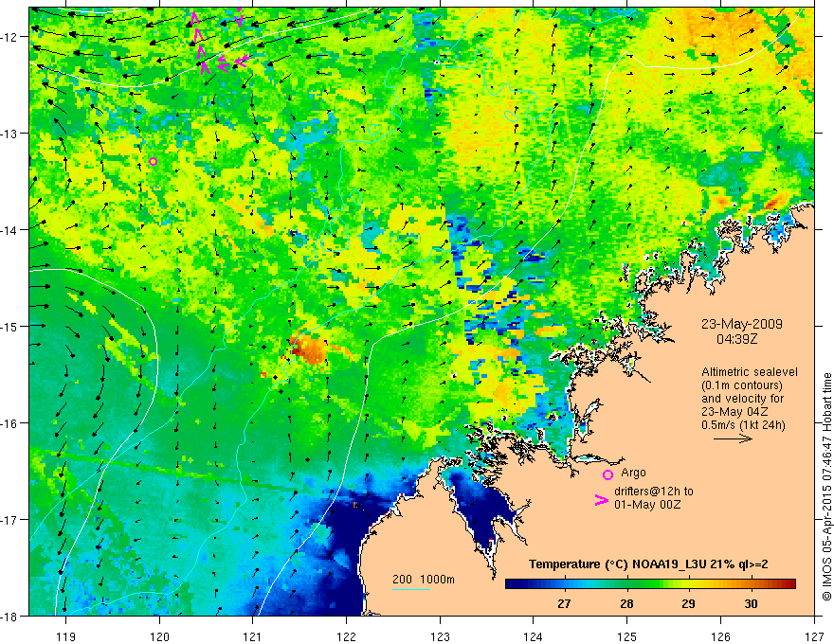
Task: Click the magenta drifter legend arrowhead
Action: tap(601, 500)
